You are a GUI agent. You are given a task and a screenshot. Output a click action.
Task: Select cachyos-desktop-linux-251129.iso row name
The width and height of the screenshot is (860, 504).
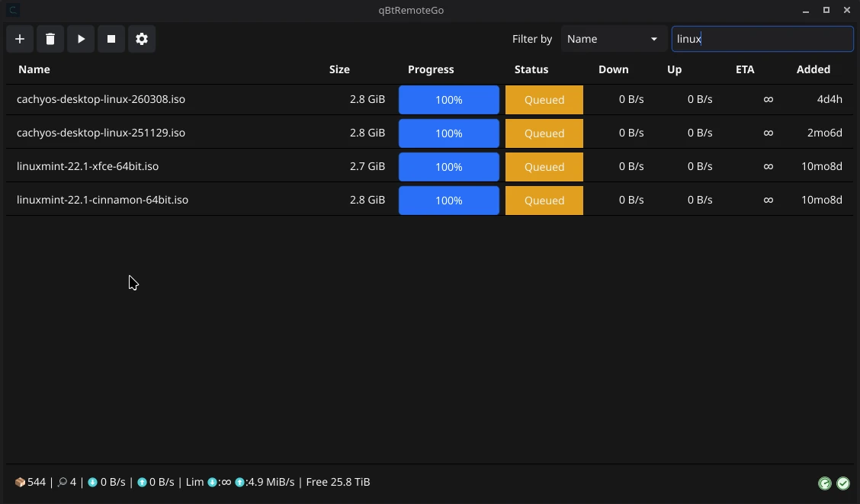tap(101, 133)
